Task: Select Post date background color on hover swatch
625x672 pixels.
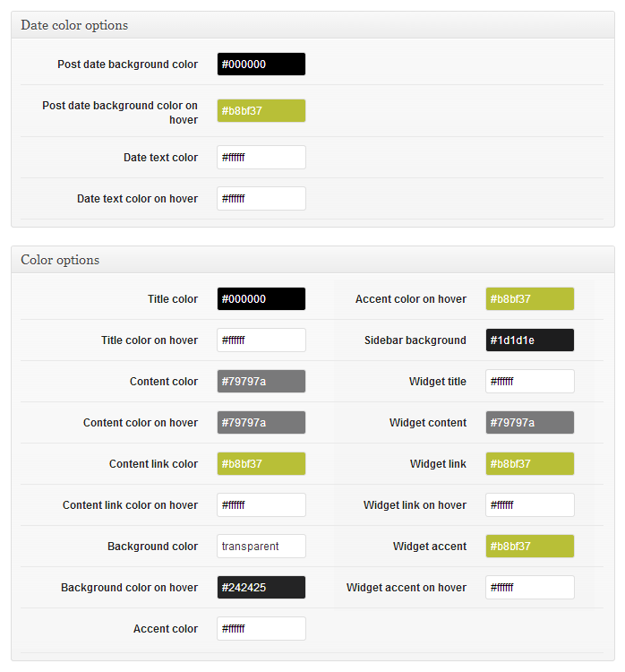Action: click(261, 110)
